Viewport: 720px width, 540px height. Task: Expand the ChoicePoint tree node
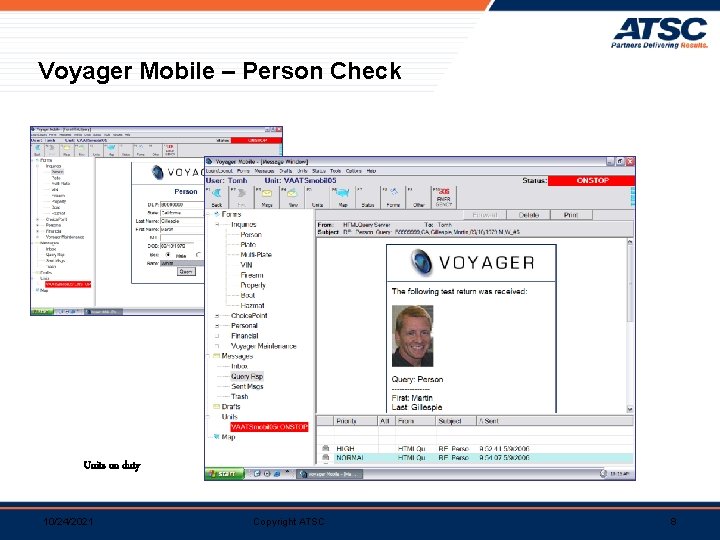pyautogui.click(x=217, y=316)
